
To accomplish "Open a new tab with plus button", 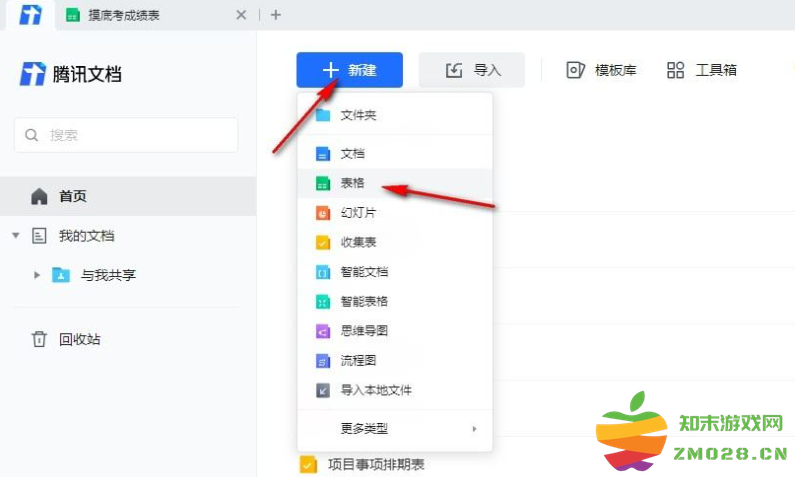I will click(x=276, y=15).
